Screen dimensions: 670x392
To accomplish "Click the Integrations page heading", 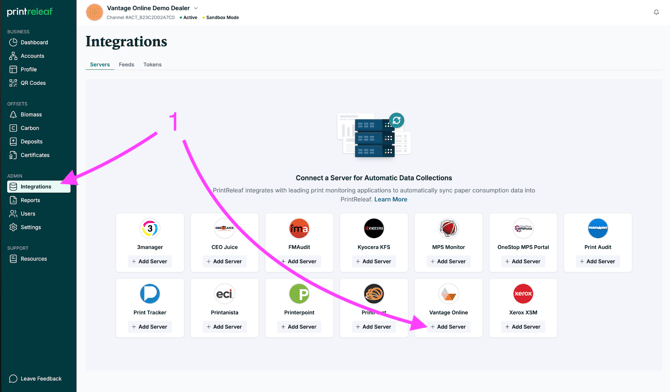I will tap(126, 41).
